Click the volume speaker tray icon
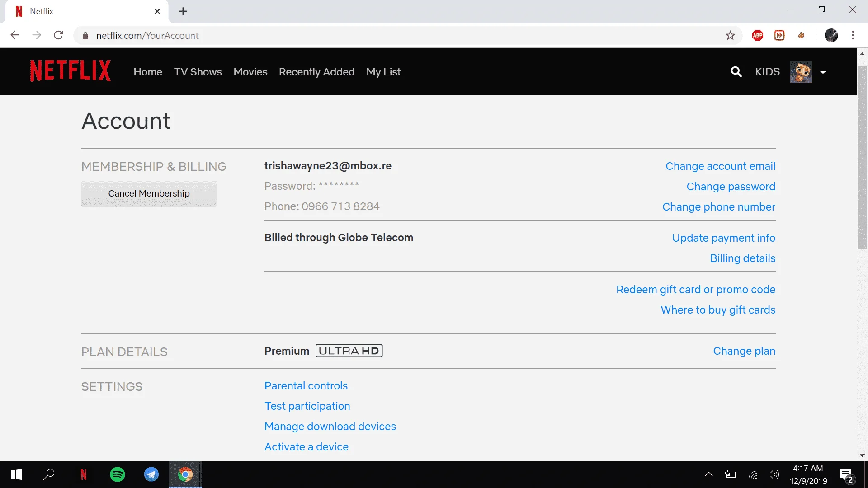 pos(774,474)
